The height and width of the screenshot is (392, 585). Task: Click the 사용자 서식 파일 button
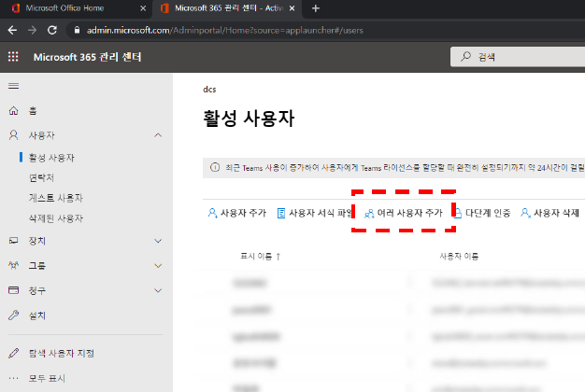pyautogui.click(x=314, y=213)
